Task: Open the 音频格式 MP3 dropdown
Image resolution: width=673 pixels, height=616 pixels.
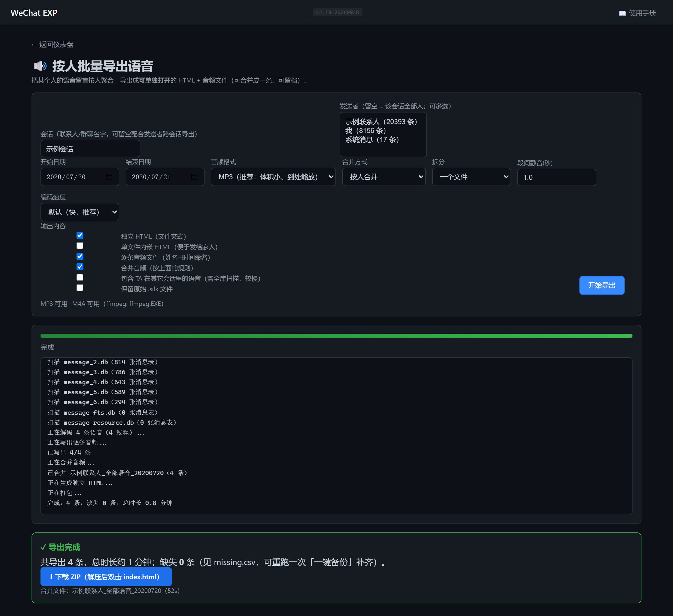Action: pyautogui.click(x=273, y=177)
